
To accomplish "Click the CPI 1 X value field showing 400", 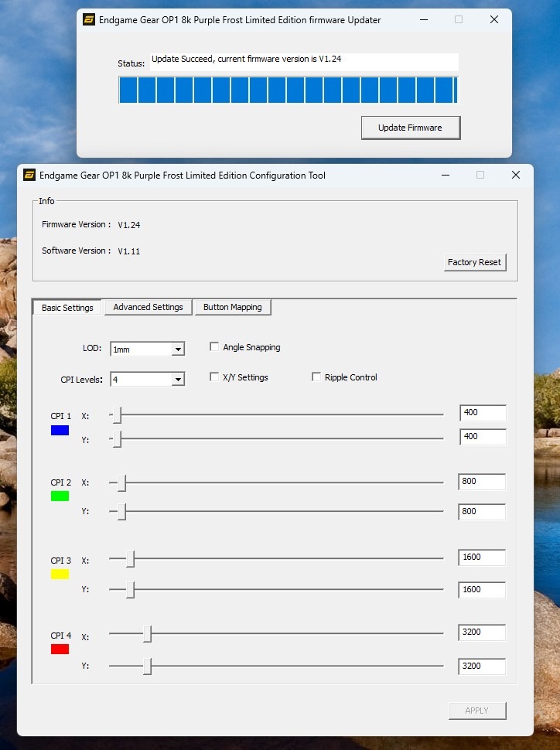I will pyautogui.click(x=483, y=413).
